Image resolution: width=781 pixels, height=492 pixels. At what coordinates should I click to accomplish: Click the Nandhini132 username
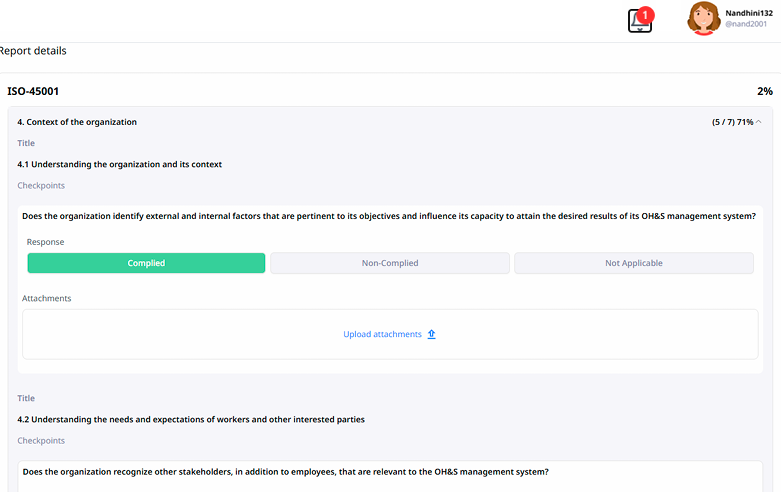746,12
